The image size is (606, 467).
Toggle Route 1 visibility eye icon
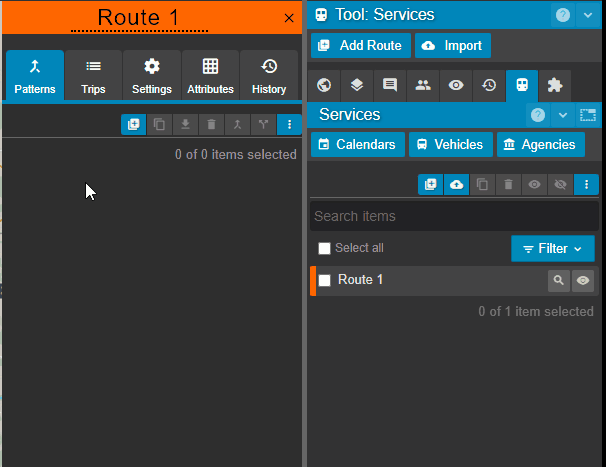(583, 281)
